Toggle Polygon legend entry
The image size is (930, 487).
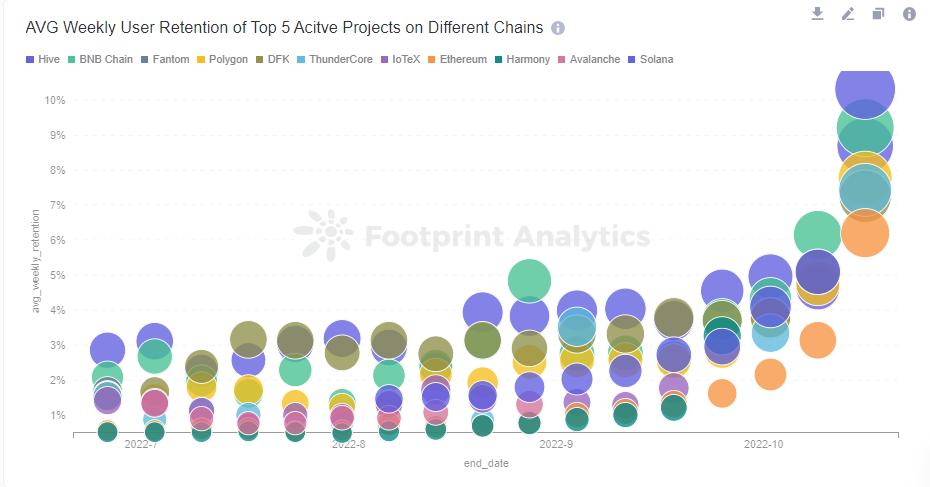[221, 59]
